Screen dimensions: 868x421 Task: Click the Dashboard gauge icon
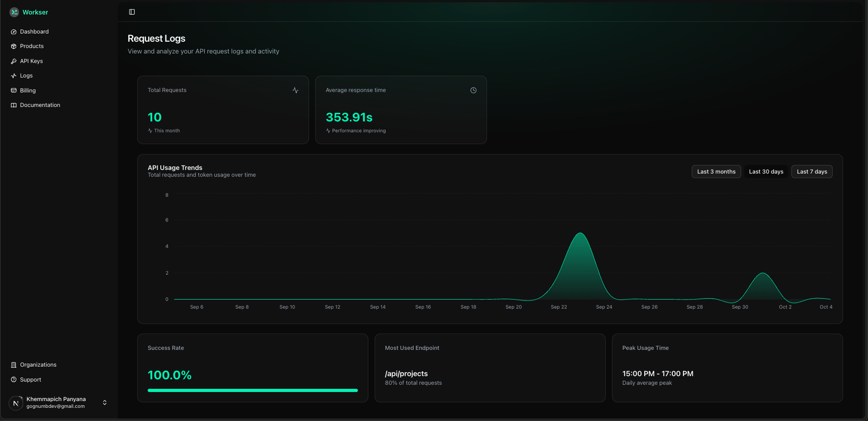[x=14, y=32]
